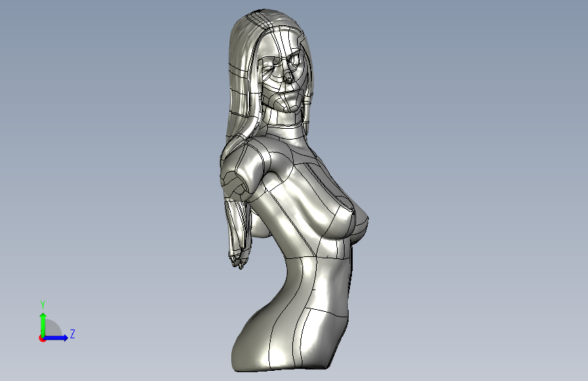Click the green Y axis arrow of the triad
This screenshot has width=588, height=381.
click(x=43, y=325)
